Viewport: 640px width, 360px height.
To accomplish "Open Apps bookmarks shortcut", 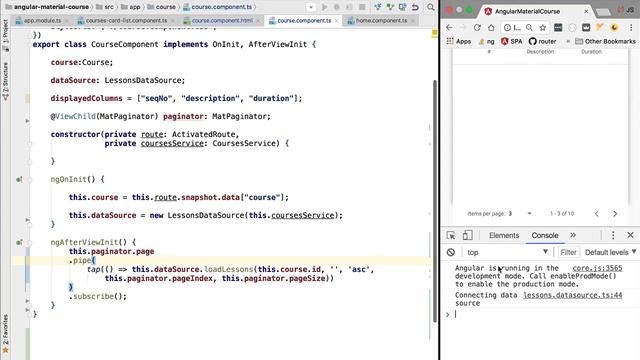I will click(x=459, y=41).
